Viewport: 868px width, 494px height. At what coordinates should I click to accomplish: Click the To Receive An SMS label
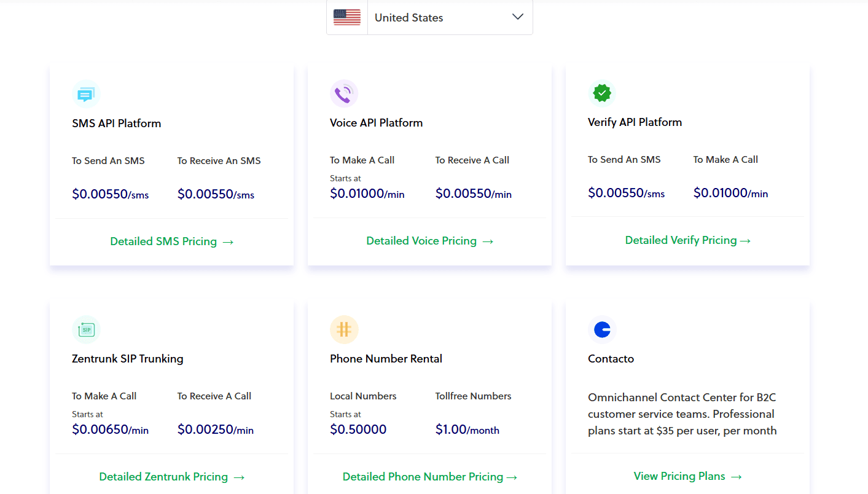tap(219, 161)
